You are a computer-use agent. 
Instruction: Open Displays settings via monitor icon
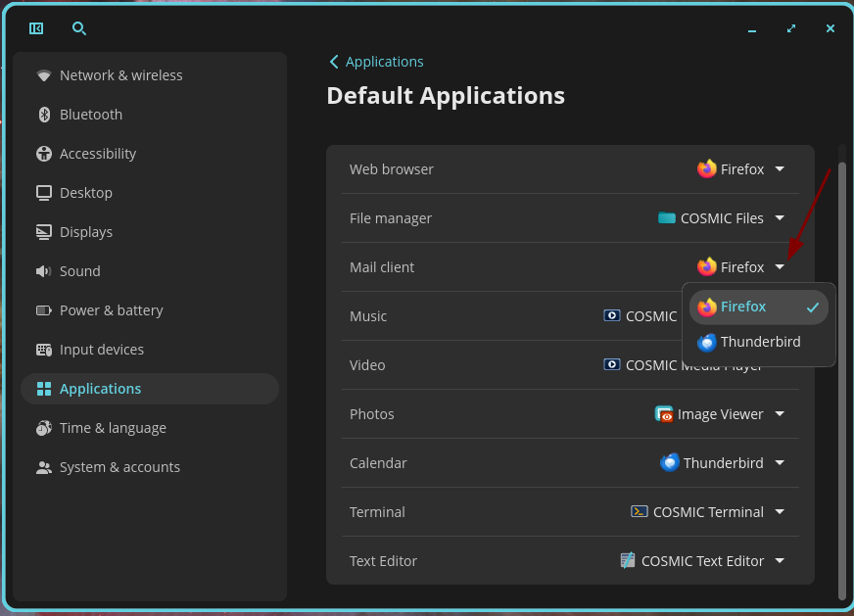point(43,231)
